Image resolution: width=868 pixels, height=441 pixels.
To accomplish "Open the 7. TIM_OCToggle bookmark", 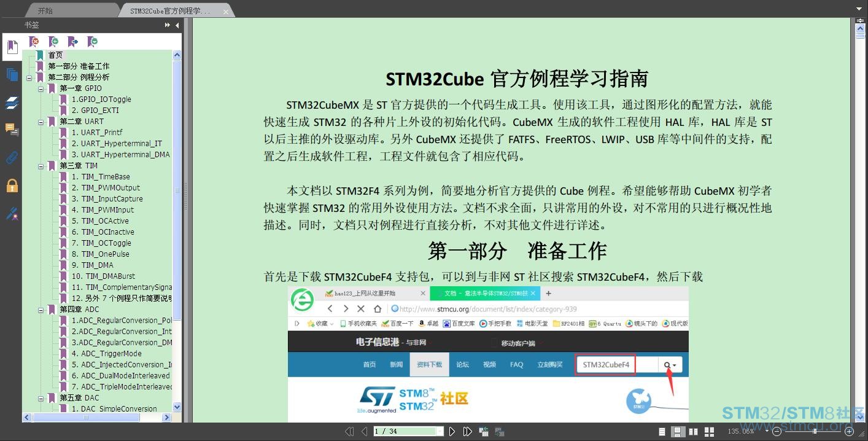I will (x=101, y=243).
